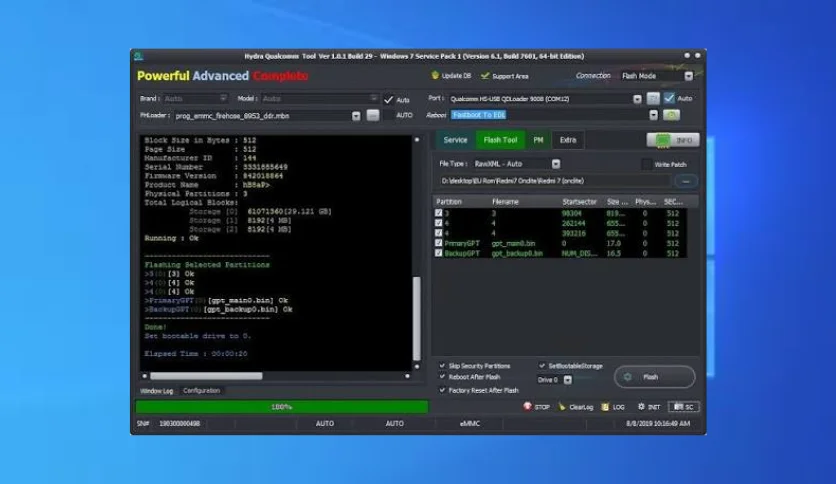Image resolution: width=836 pixels, height=484 pixels.
Task: Switch to the Service tab
Action: tap(455, 140)
